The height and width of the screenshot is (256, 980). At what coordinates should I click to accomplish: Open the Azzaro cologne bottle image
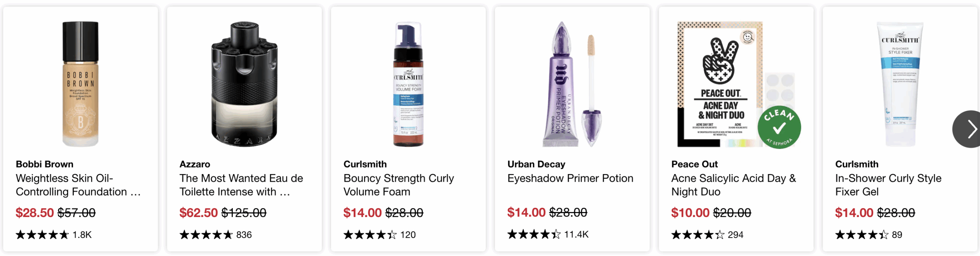244,84
